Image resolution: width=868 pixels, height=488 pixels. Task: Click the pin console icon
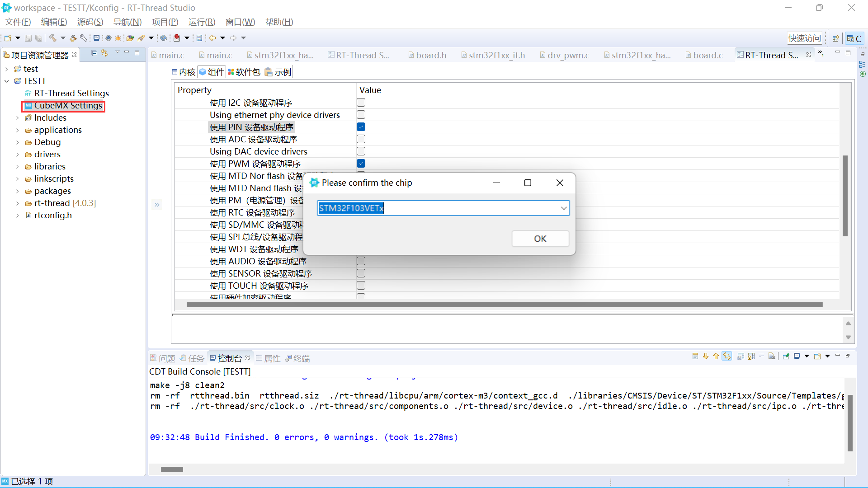coord(786,357)
